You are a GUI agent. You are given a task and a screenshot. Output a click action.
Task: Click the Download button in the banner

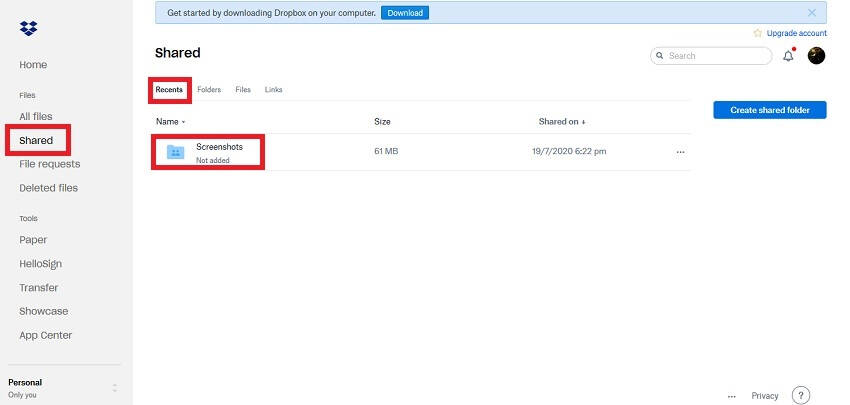coord(405,12)
